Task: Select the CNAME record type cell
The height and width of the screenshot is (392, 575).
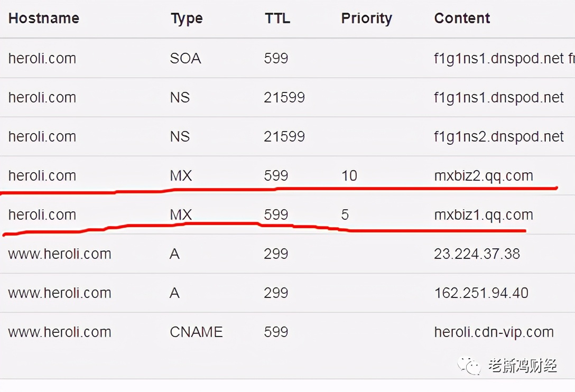Action: [196, 332]
